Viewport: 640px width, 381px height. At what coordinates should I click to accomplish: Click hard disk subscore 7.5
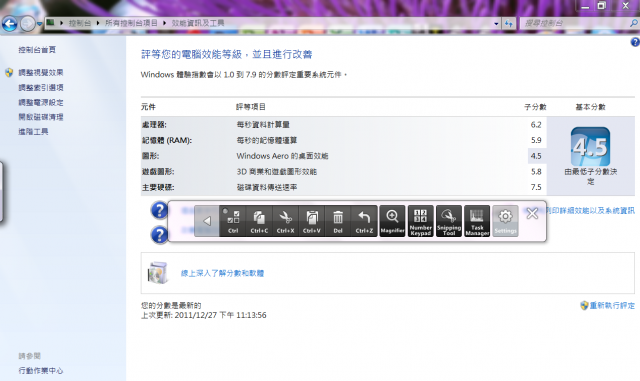click(536, 187)
